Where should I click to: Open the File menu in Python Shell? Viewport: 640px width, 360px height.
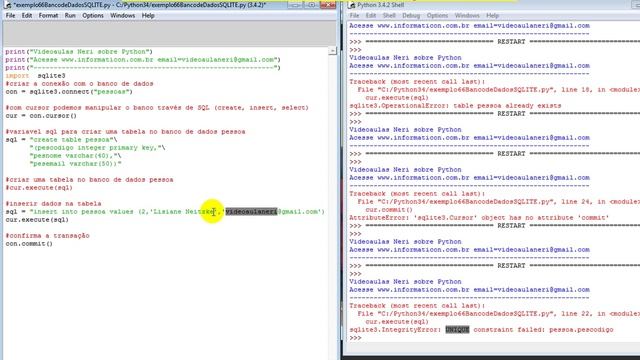point(354,16)
